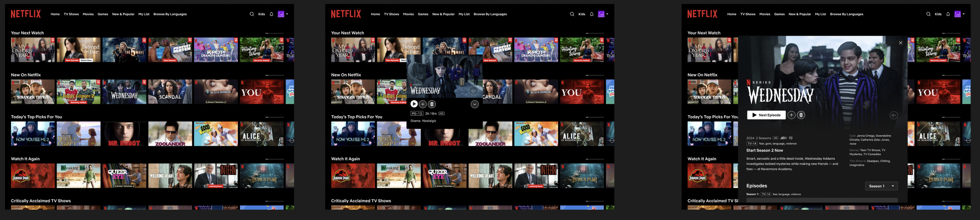The image size is (980, 220).
Task: Open TV Shows on the left screen
Action: coord(71,14)
